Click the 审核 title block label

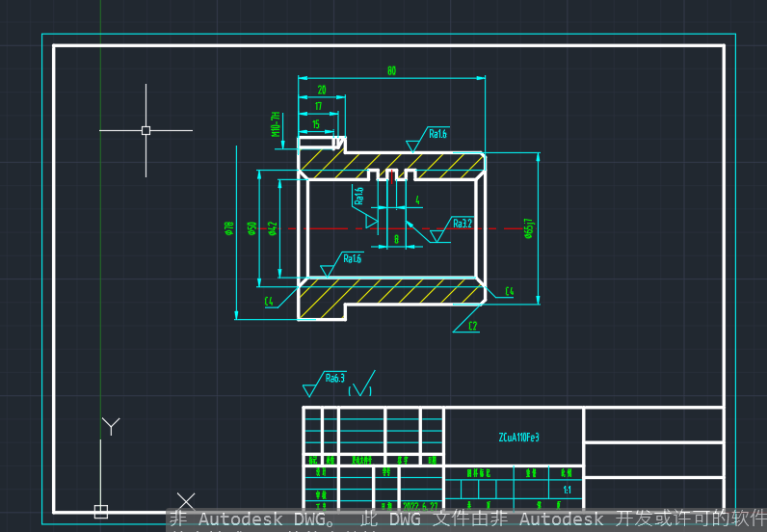(321, 494)
